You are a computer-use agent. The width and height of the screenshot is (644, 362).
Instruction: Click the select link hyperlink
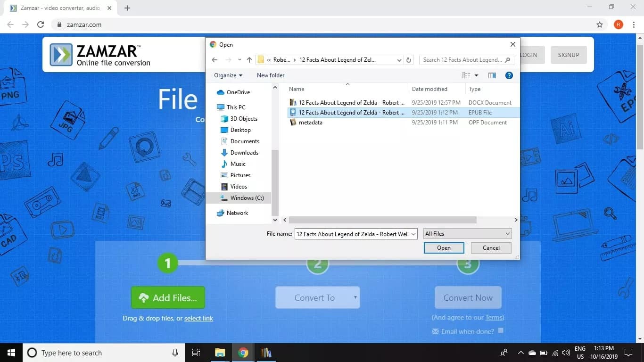point(198,318)
